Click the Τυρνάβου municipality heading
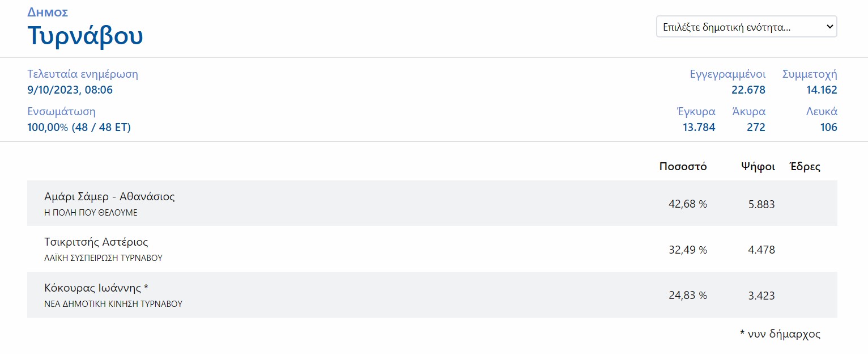 (85, 35)
